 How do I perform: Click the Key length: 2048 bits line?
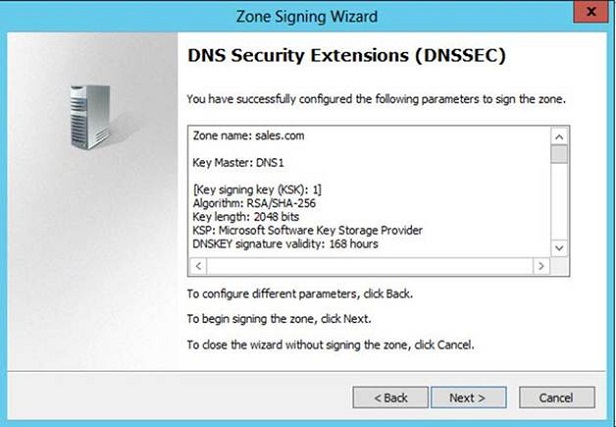246,217
